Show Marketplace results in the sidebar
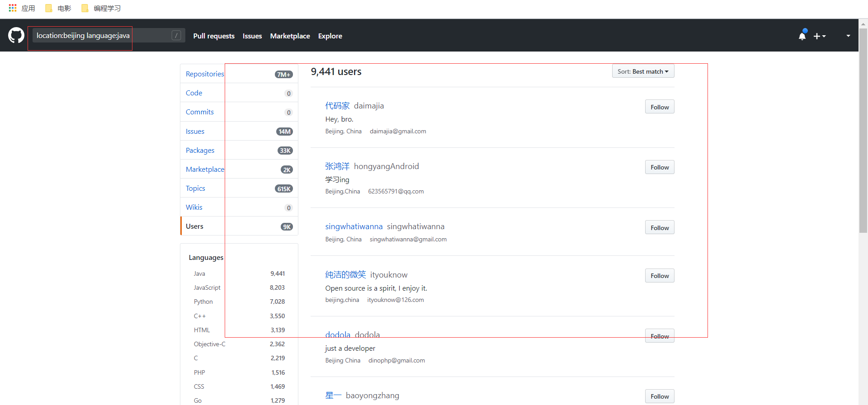This screenshot has height=405, width=868. (239, 169)
